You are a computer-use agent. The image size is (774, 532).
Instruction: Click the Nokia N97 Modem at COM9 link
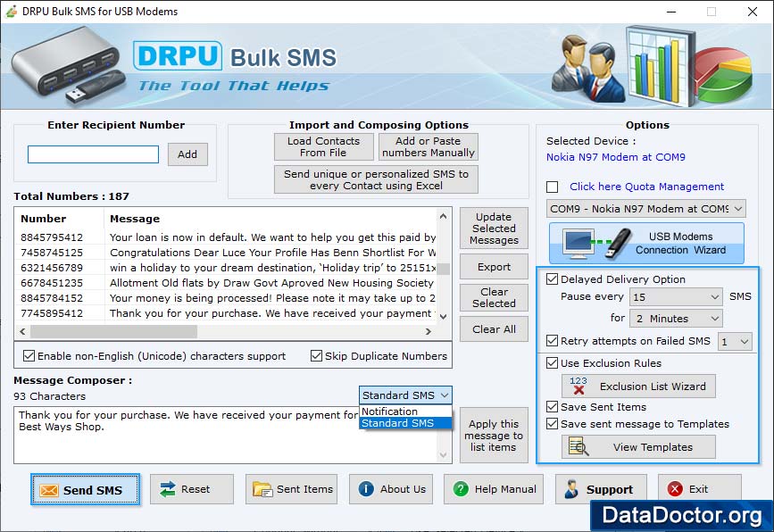point(616,157)
